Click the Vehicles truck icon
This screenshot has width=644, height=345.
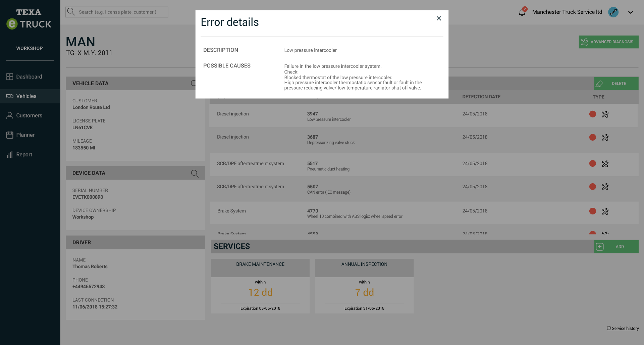[x=10, y=96]
